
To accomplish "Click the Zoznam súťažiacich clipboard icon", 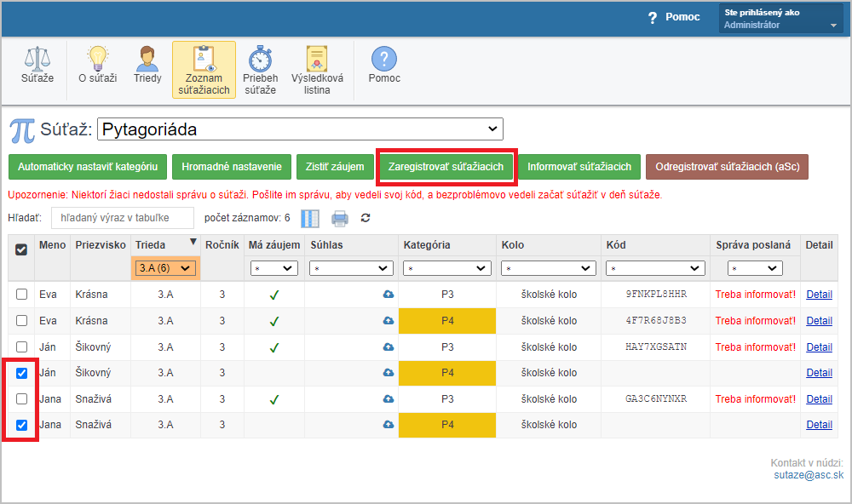I will point(204,59).
